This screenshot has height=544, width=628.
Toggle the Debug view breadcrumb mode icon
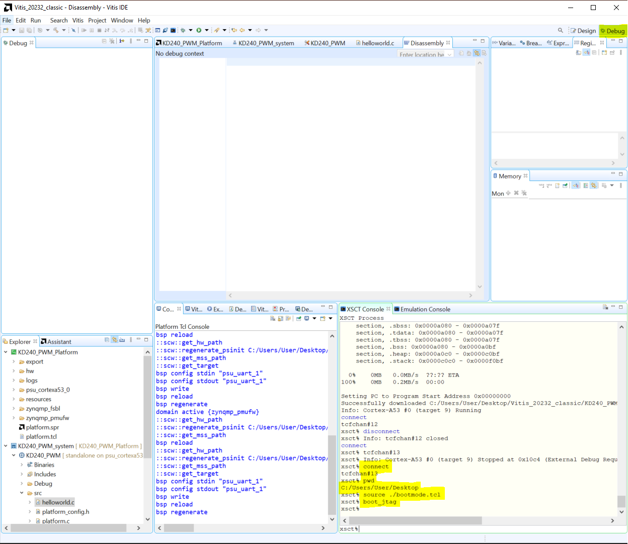click(122, 41)
